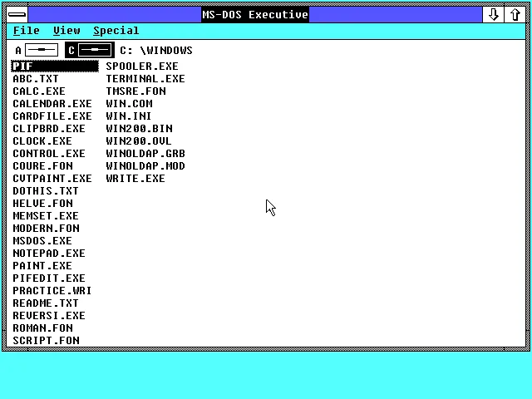Select PAINT.EXE file
The height and width of the screenshot is (399, 532).
[42, 266]
